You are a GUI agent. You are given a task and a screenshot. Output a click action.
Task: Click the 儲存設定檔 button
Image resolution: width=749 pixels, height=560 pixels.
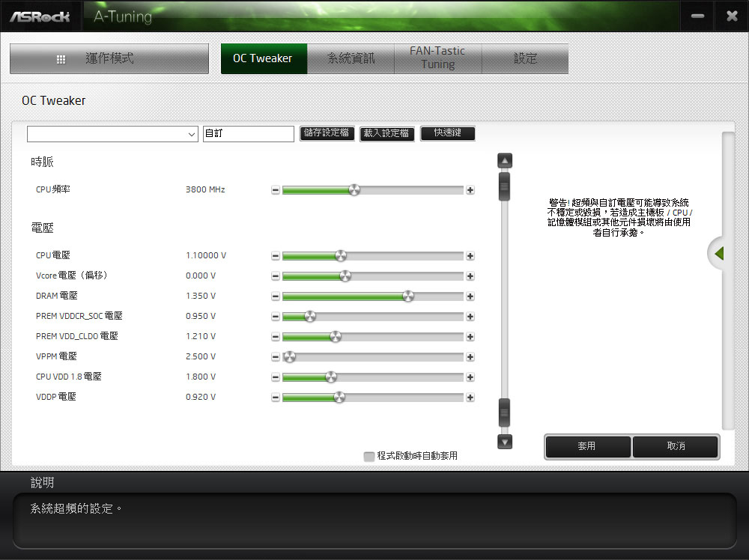[327, 133]
